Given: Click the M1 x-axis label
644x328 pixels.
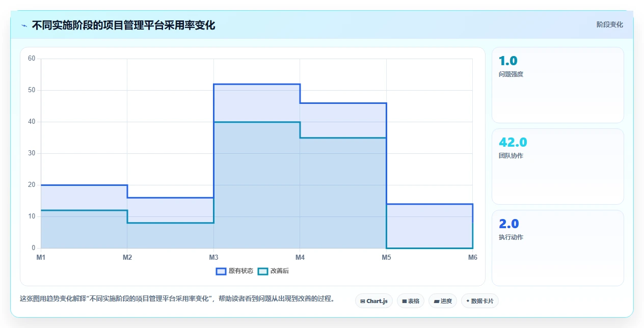Looking at the screenshot, I should click(41, 258).
